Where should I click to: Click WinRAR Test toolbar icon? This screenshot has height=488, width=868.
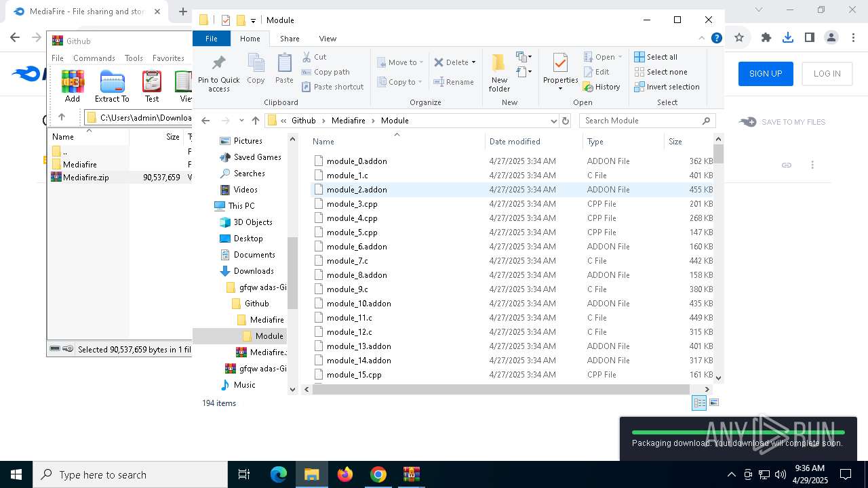[152, 86]
